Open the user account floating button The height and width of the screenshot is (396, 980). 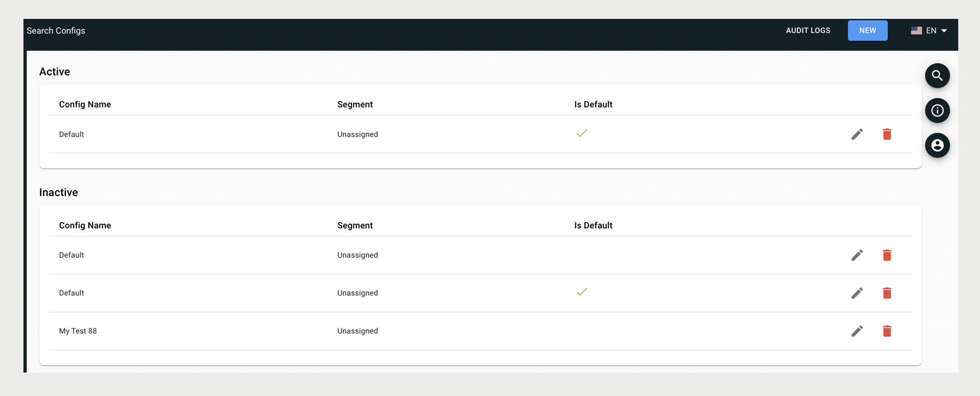tap(937, 145)
